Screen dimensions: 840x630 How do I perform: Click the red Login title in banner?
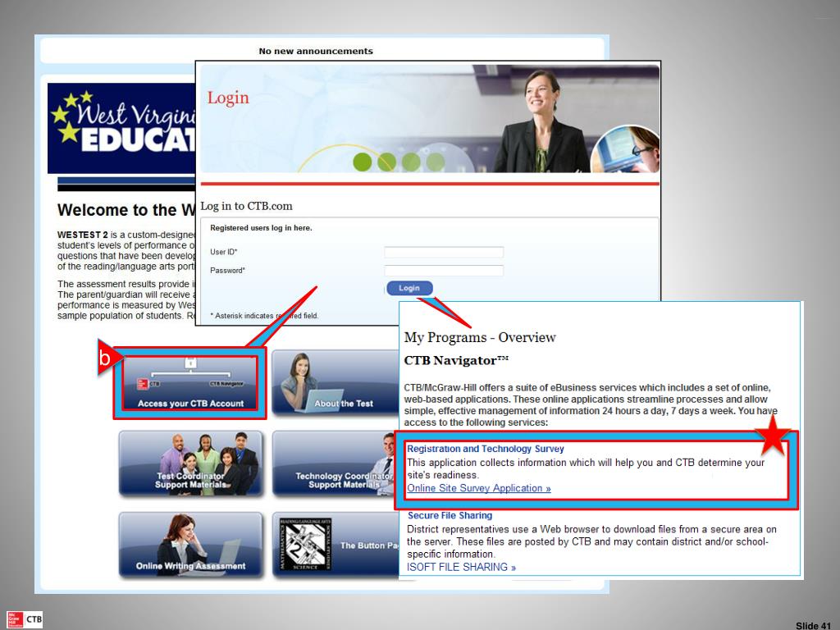(x=228, y=98)
